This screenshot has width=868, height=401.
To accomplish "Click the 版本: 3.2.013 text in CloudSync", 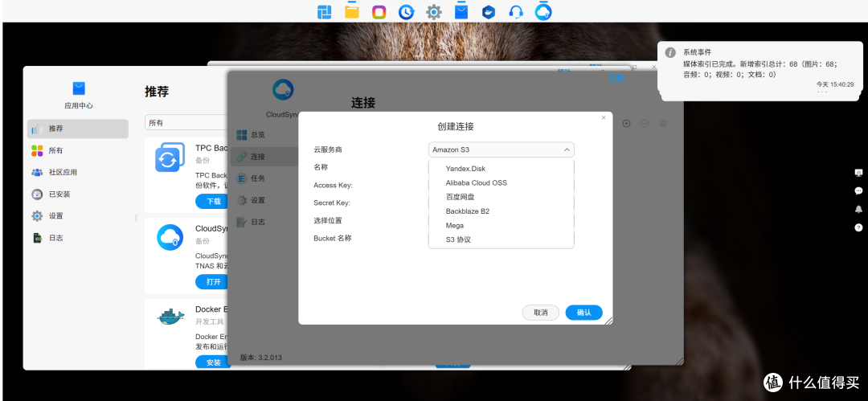I will 260,358.
